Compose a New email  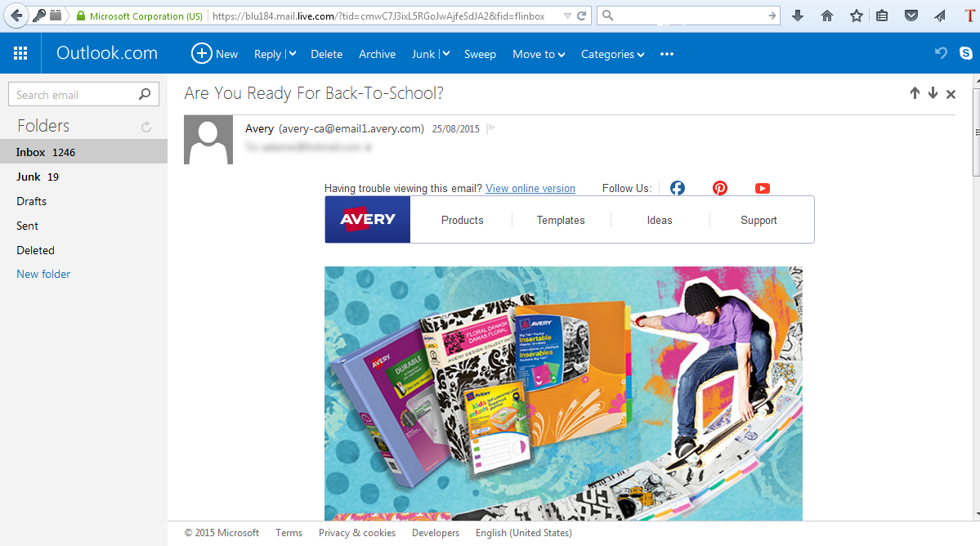[x=214, y=54]
